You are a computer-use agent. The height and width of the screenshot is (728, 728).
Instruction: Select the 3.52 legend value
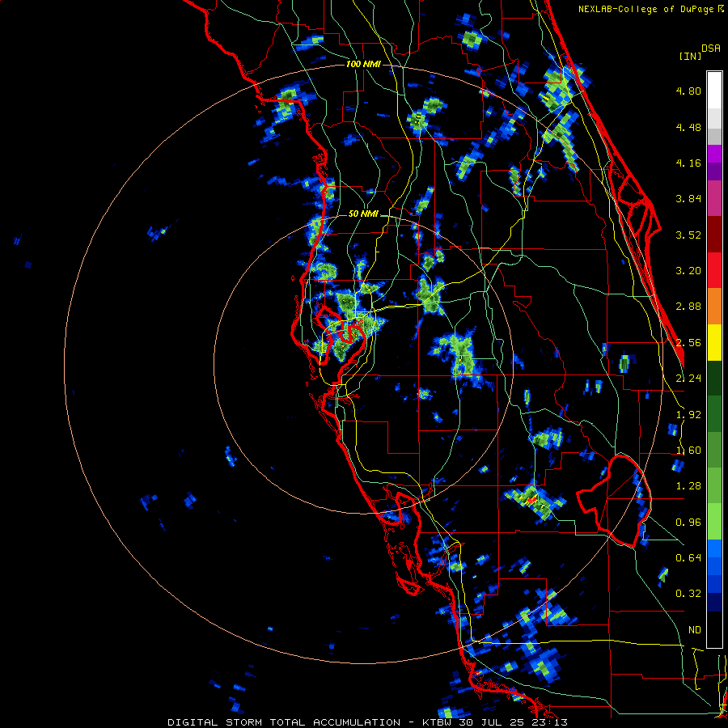(x=688, y=235)
